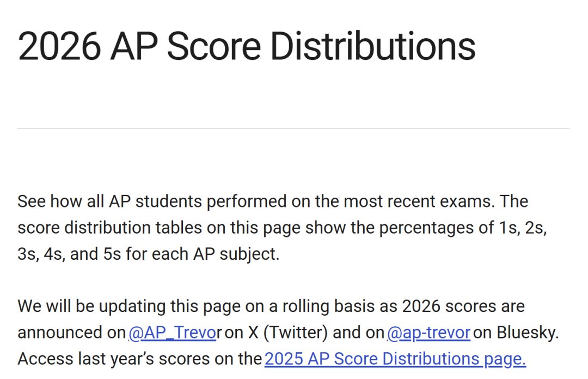Click the 2026 AP Score Distributions heading
The image size is (588, 379).
point(247,46)
